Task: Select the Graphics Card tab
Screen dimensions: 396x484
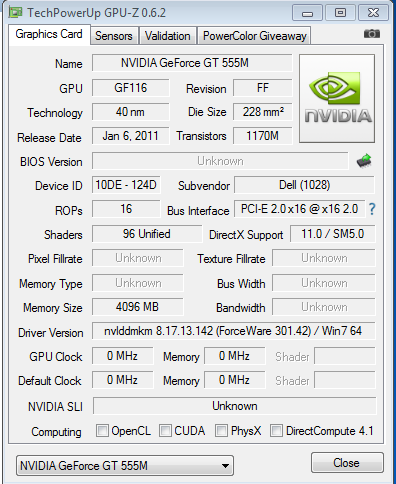Action: click(49, 34)
